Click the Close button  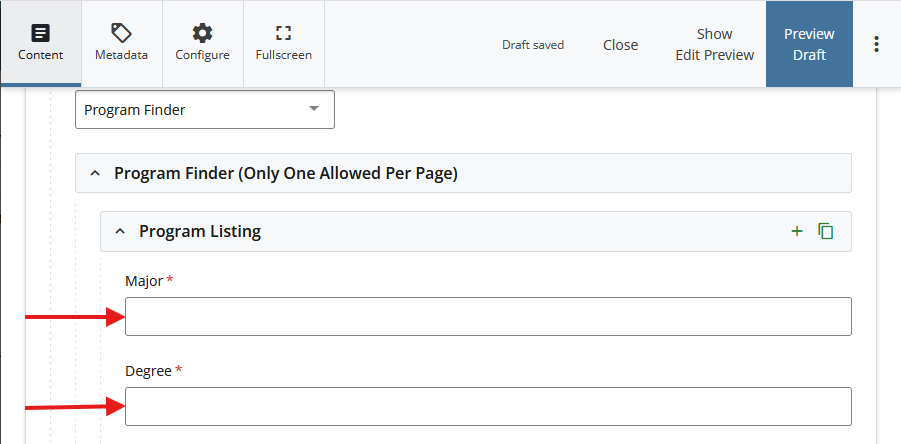(x=620, y=45)
